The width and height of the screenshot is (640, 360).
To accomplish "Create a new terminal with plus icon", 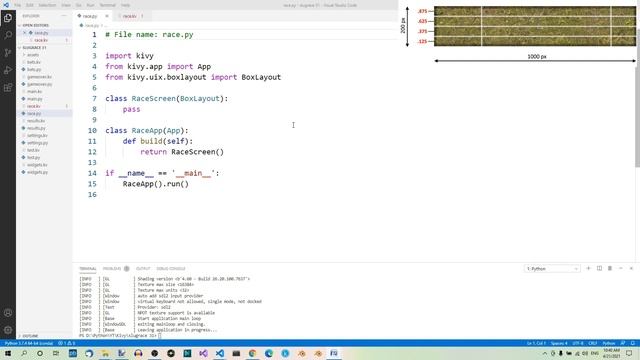I will 588,268.
